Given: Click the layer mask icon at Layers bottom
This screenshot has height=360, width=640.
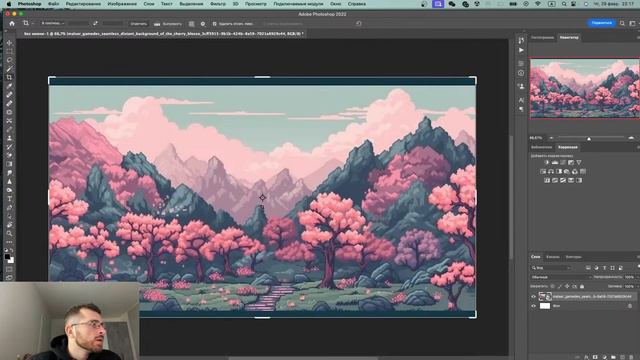Looking at the screenshot, I should (595, 357).
